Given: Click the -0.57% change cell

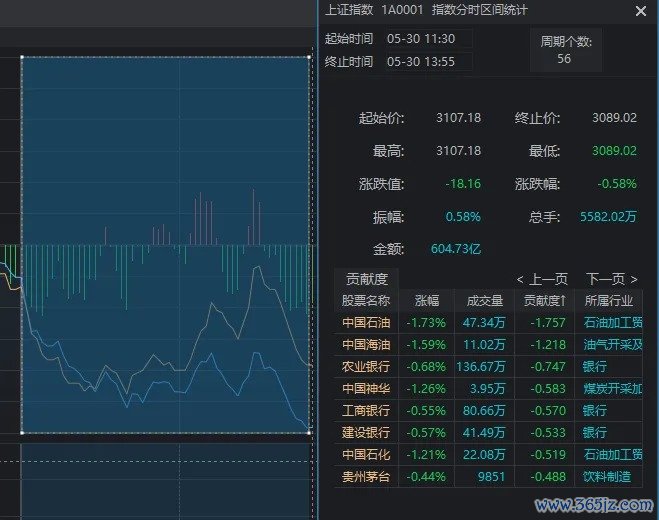Looking at the screenshot, I should pos(426,433).
